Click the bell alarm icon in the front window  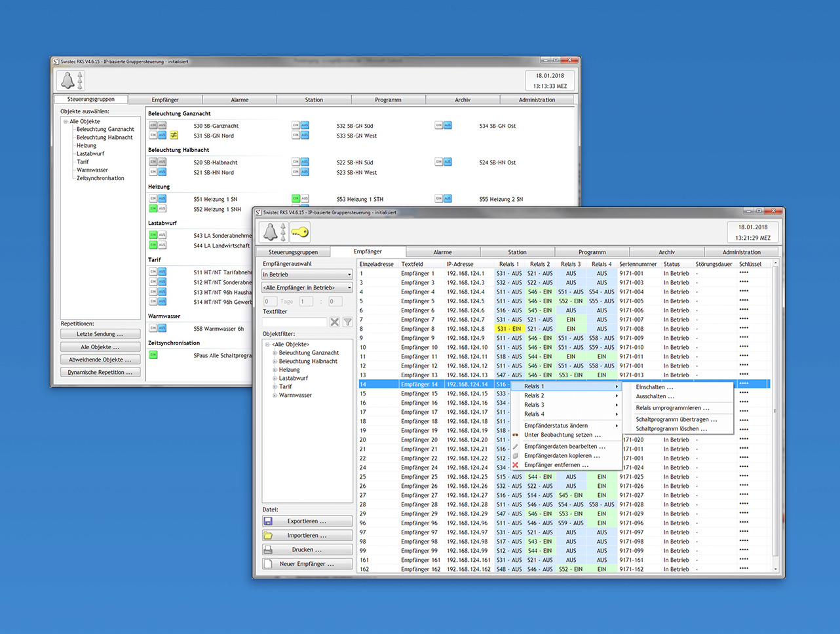click(x=271, y=232)
